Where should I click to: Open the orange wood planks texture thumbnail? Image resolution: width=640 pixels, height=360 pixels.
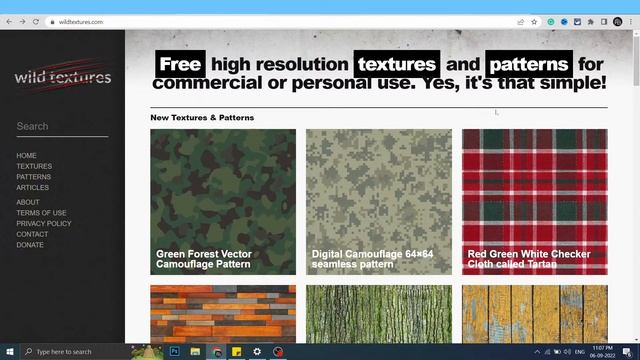point(223,314)
